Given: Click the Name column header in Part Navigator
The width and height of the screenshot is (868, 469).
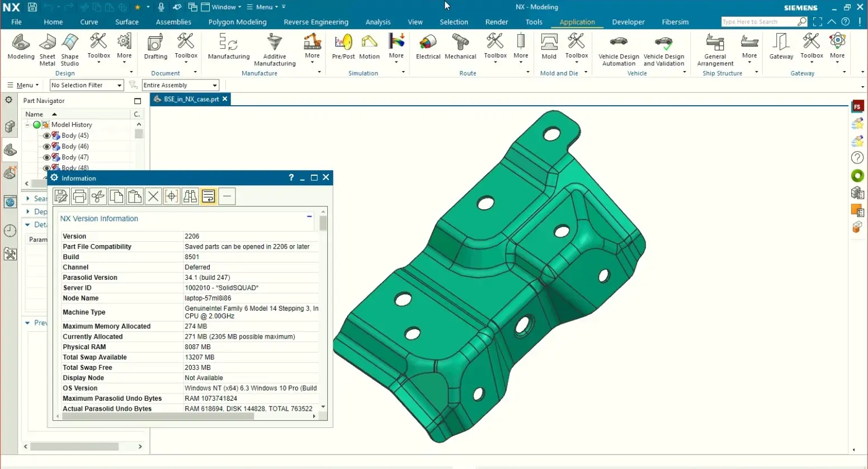Looking at the screenshot, I should (x=34, y=114).
